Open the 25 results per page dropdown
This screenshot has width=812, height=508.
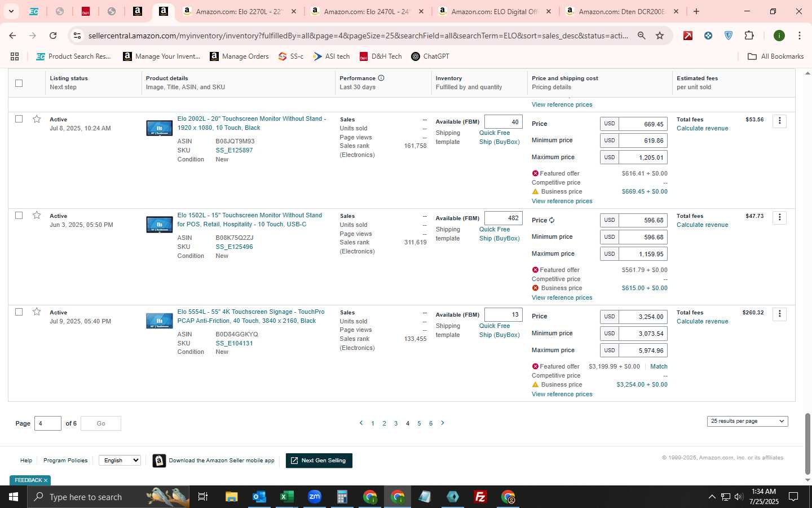[747, 421]
